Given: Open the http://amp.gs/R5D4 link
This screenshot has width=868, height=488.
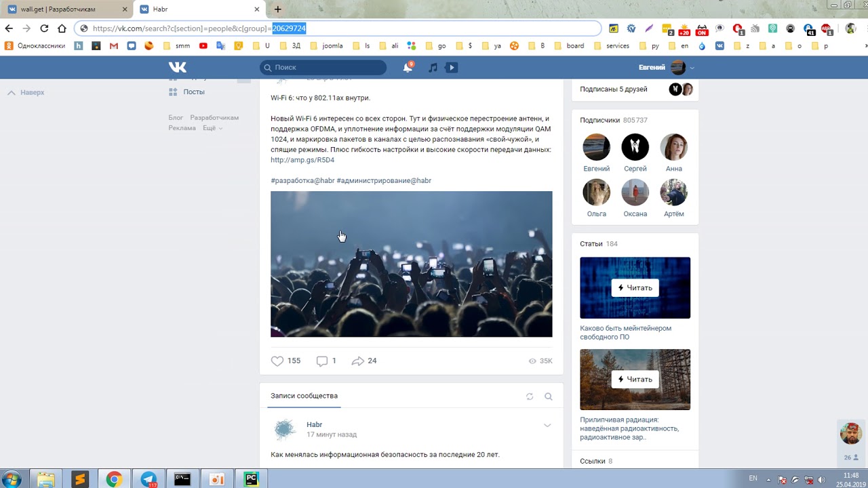Looking at the screenshot, I should tap(302, 160).
